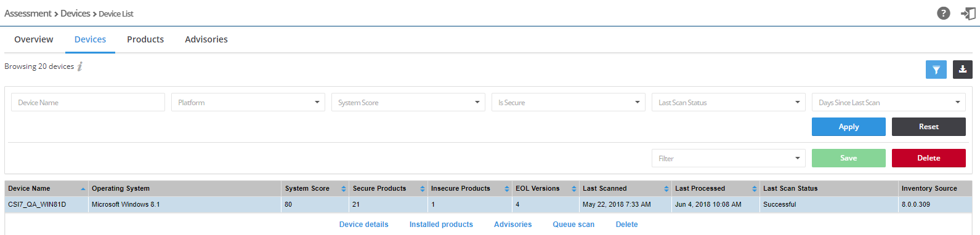980x235 pixels.
Task: Click the blue Apply button
Action: point(849,127)
